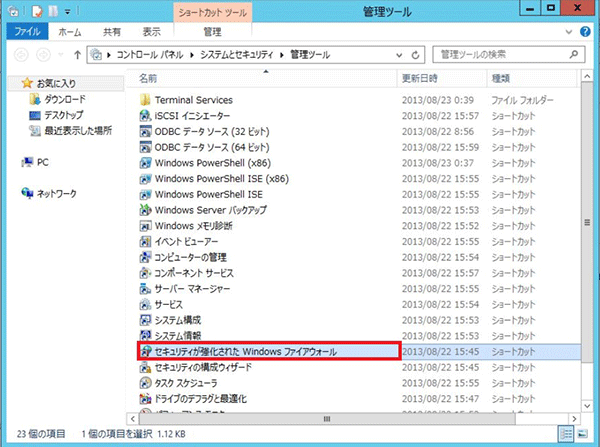Click the iSCSI イニシエーター shortcut icon

coord(145,116)
